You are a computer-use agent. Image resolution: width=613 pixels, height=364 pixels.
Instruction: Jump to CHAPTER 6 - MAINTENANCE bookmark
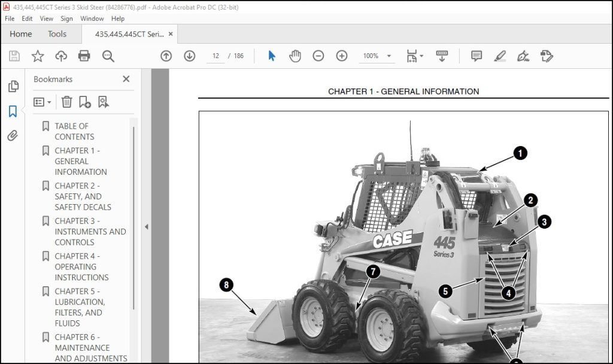click(x=91, y=348)
